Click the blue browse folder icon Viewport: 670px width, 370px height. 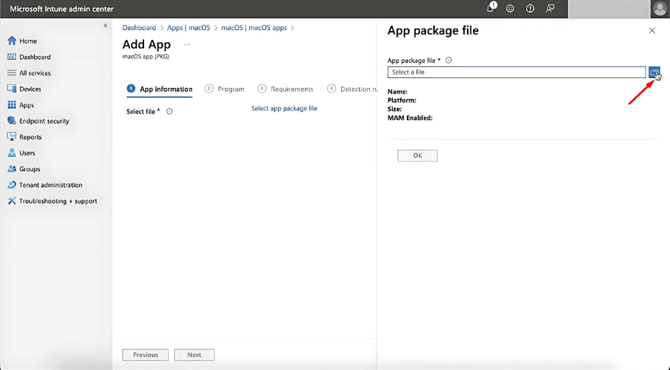click(654, 72)
